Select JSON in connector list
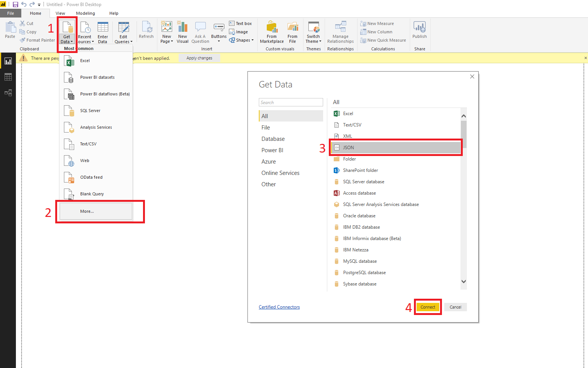This screenshot has width=588, height=368. coord(396,148)
